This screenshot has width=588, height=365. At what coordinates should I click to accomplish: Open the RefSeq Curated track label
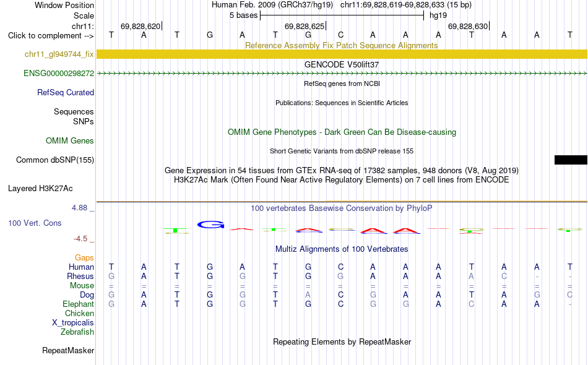(x=65, y=92)
